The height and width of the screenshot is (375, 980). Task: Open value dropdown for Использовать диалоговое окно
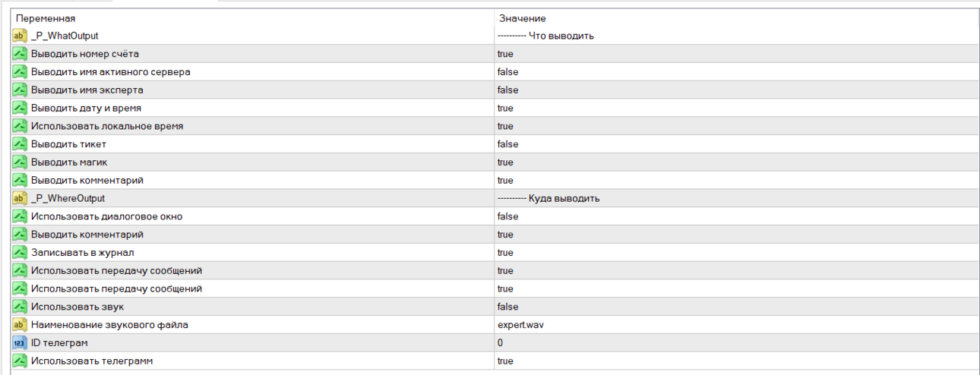[736, 216]
